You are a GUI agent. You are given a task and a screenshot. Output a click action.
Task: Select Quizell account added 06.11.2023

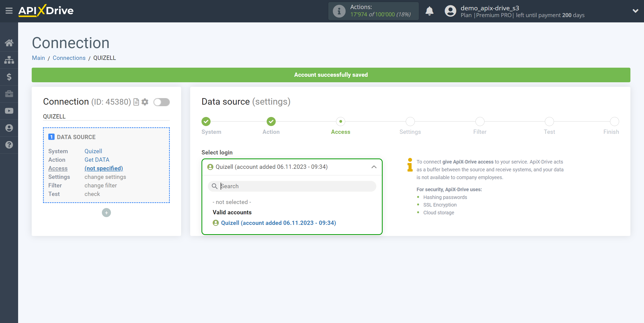[278, 223]
